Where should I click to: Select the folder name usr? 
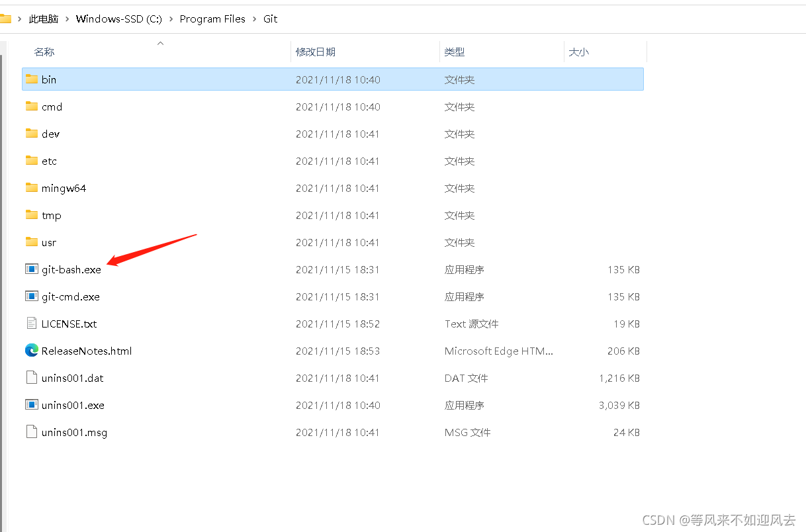point(49,242)
